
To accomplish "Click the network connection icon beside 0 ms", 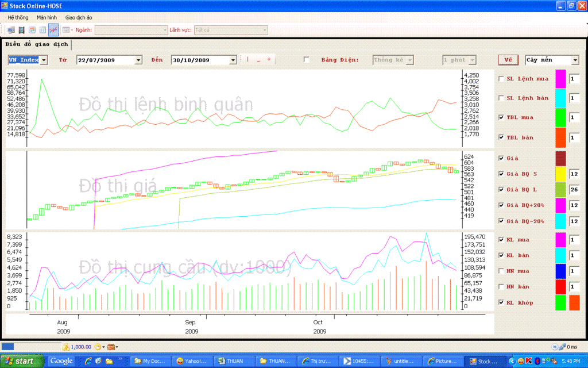I will tap(562, 347).
